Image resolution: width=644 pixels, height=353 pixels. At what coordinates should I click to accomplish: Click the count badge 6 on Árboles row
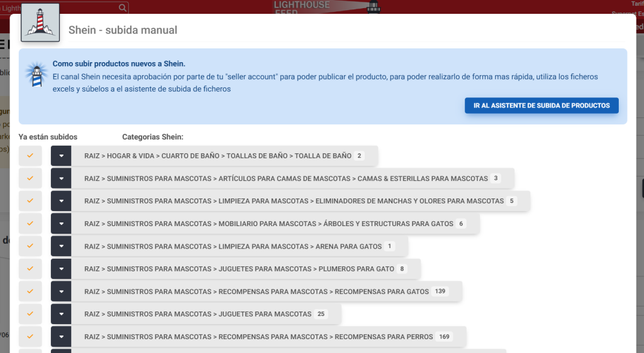[x=461, y=224]
